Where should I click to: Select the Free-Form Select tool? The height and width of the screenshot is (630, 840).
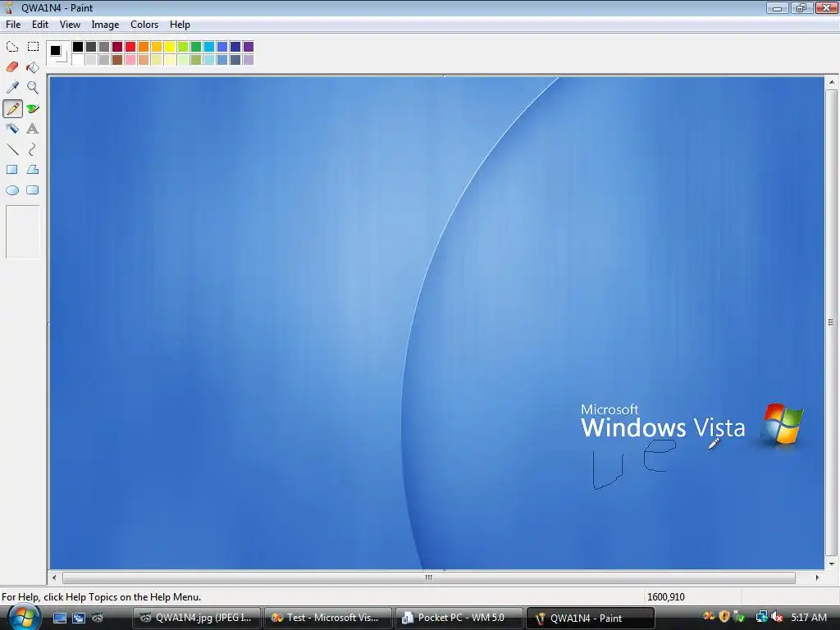coord(12,47)
